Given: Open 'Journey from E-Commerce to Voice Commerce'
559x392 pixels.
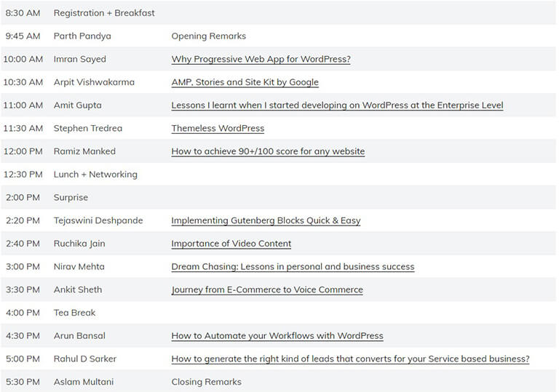Looking at the screenshot, I should (x=267, y=289).
